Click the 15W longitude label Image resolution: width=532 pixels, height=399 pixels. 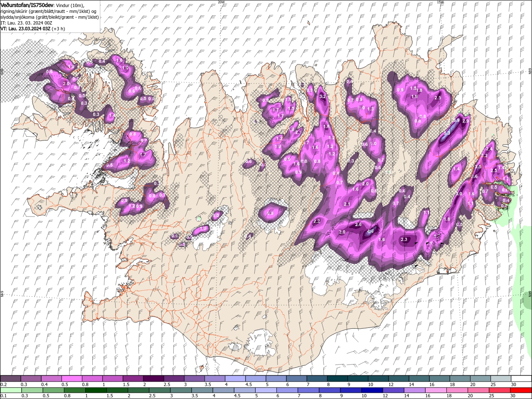click(440, 2)
